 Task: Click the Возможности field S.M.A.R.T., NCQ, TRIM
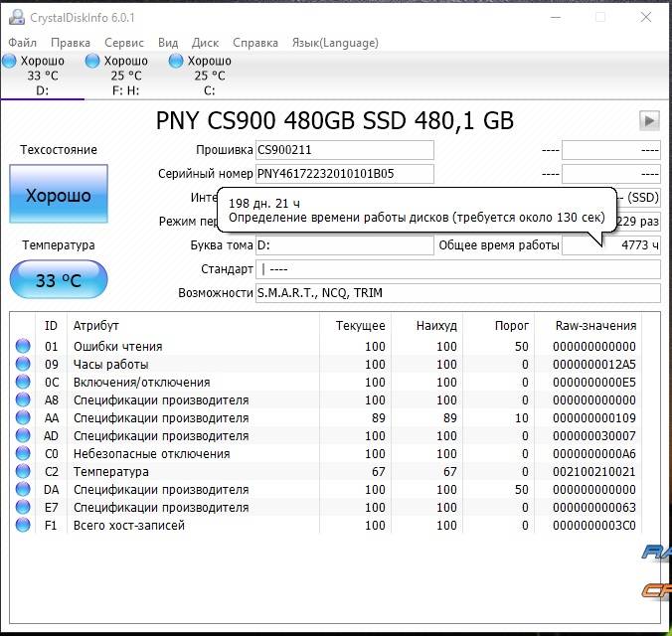457,293
